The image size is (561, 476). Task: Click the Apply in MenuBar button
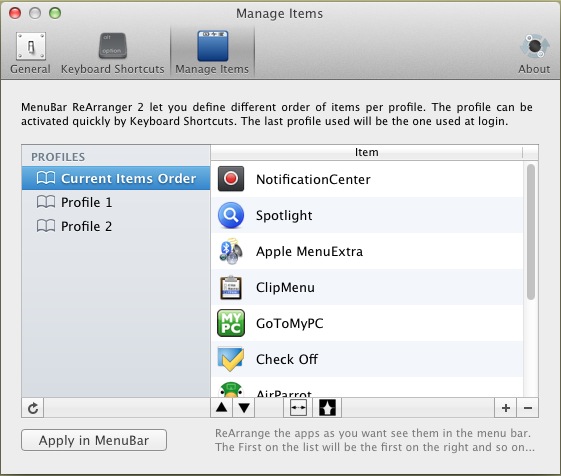pos(94,440)
